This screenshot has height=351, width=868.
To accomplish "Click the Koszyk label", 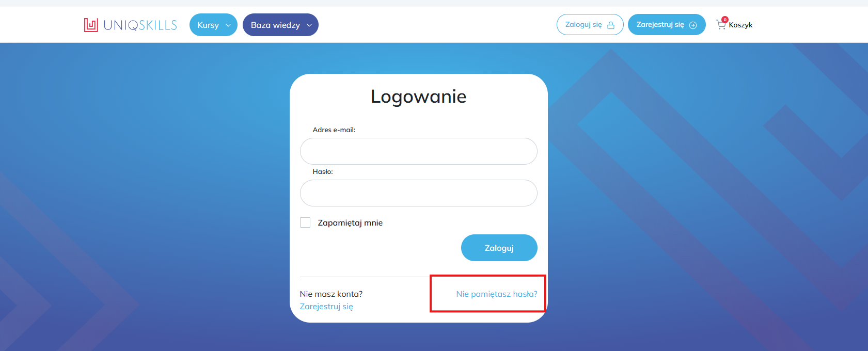I will [740, 25].
